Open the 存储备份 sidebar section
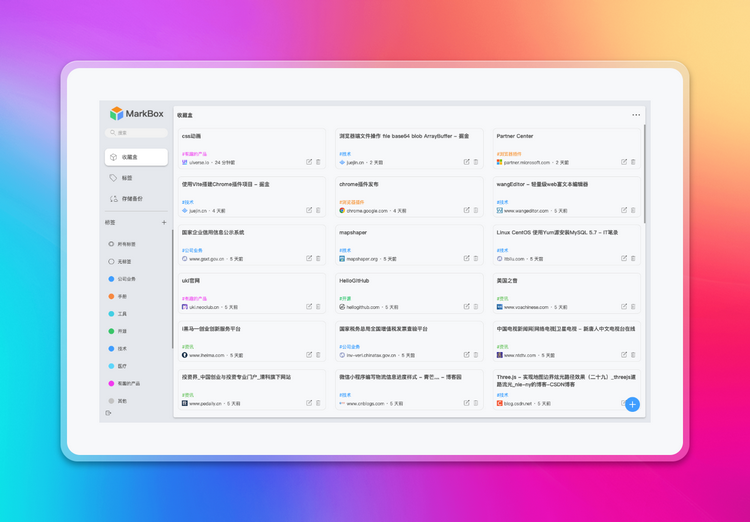 (x=136, y=199)
